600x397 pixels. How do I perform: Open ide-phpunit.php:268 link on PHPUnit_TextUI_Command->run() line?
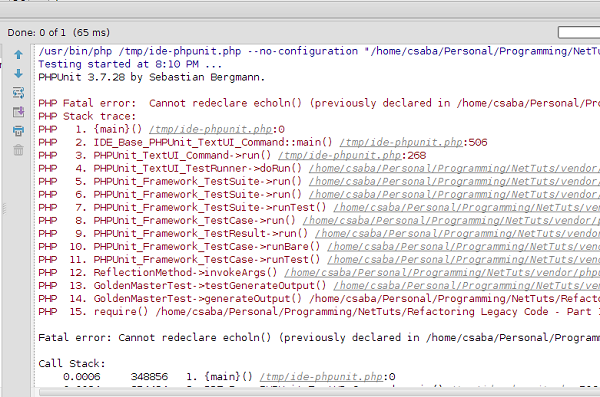pyautogui.click(x=339, y=155)
